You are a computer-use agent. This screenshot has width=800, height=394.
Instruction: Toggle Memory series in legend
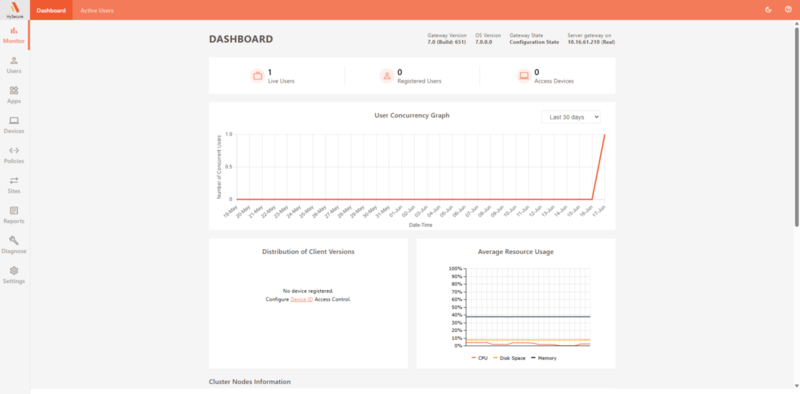click(x=544, y=358)
